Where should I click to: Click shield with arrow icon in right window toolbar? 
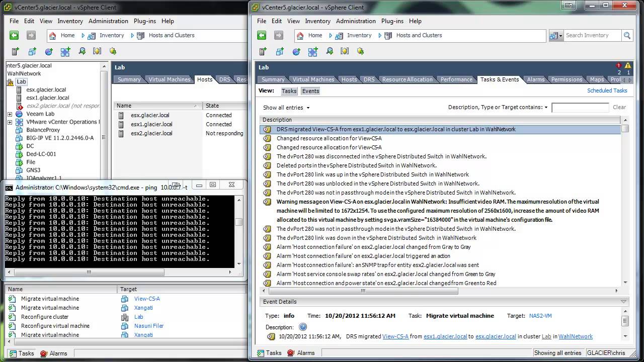tap(360, 51)
